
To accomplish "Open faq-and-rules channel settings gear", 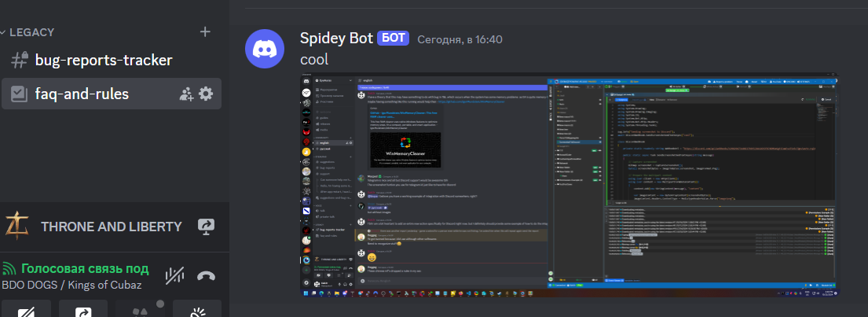I will click(x=206, y=94).
